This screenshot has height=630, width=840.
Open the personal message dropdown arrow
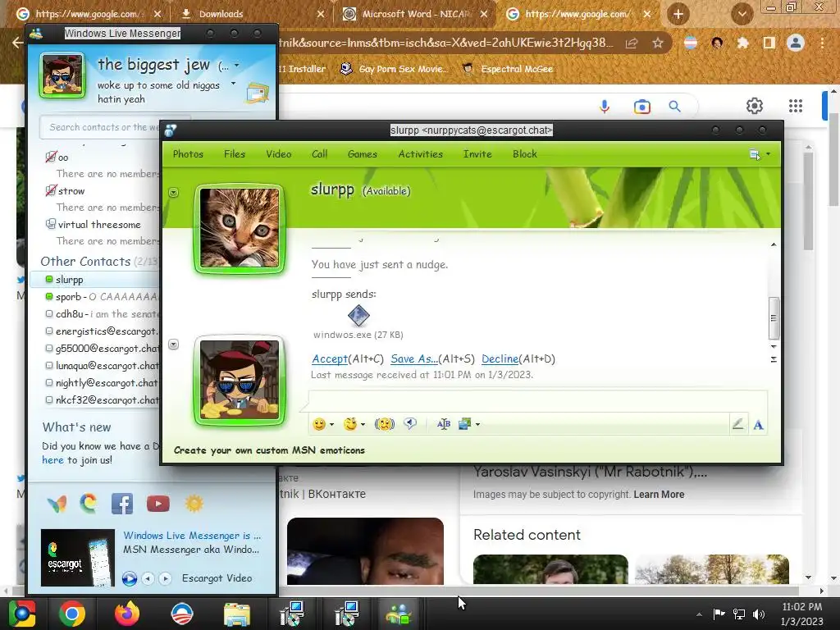tap(233, 84)
